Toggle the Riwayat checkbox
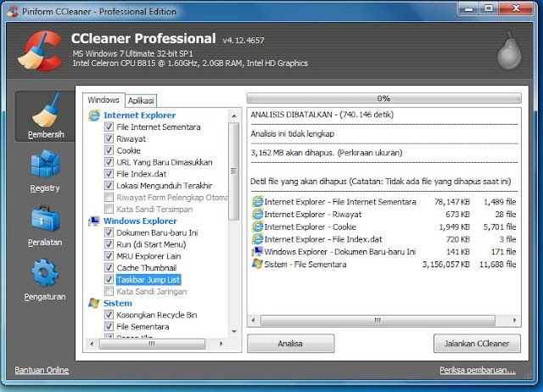This screenshot has height=392, width=543. point(109,138)
